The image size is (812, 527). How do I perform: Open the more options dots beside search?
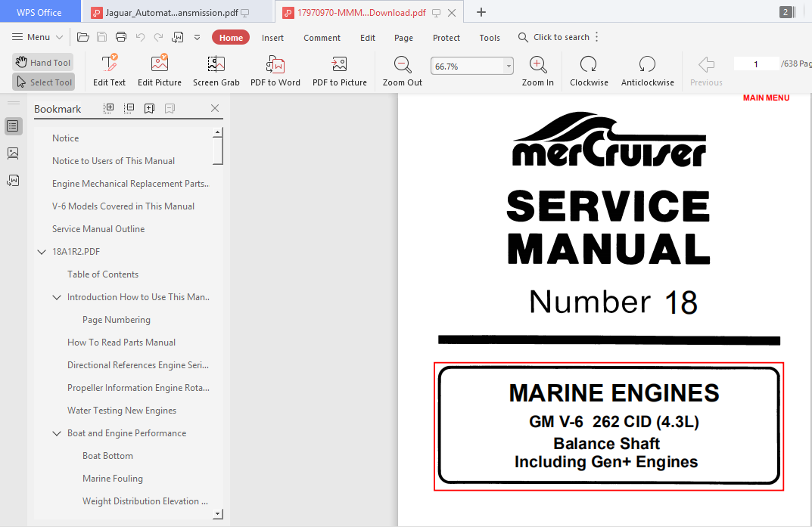click(x=597, y=37)
